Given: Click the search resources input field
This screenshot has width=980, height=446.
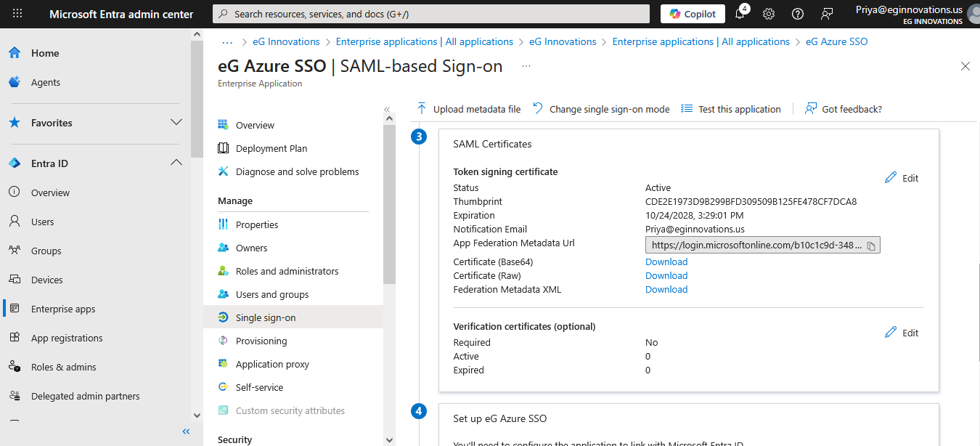Looking at the screenshot, I should click(431, 14).
